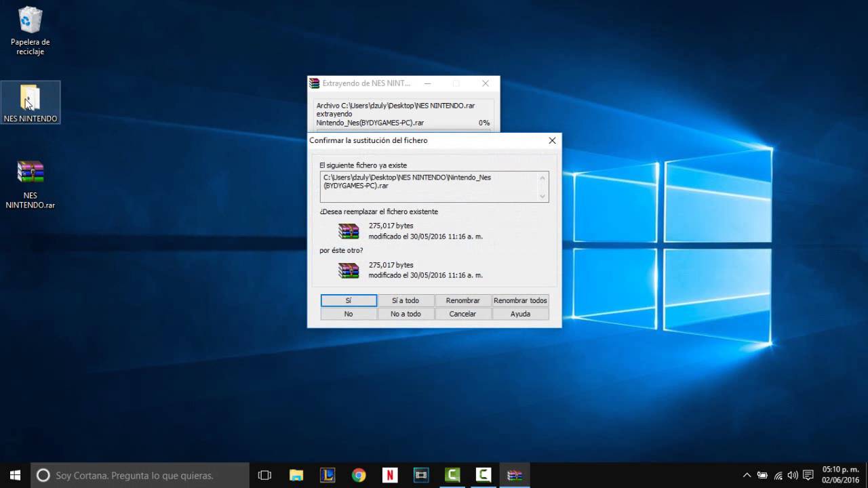Open the Wi-Fi network icon
Viewport: 868px width, 488px height.
(778, 475)
